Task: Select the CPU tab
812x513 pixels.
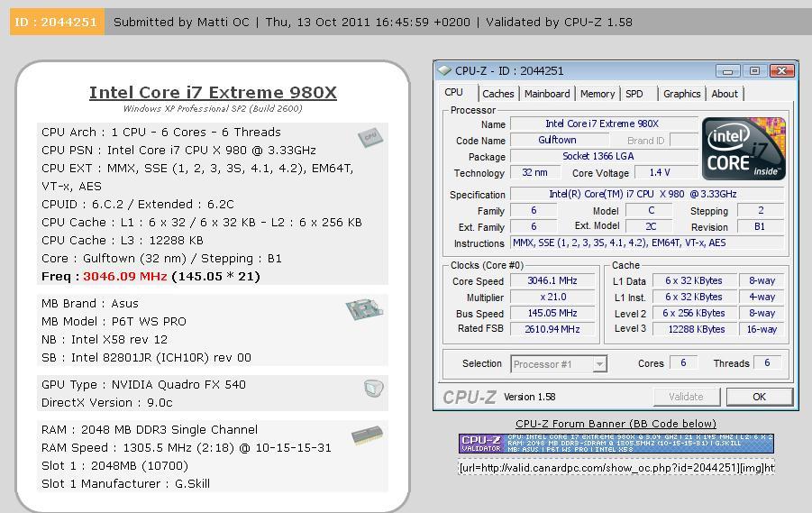Action: click(453, 92)
